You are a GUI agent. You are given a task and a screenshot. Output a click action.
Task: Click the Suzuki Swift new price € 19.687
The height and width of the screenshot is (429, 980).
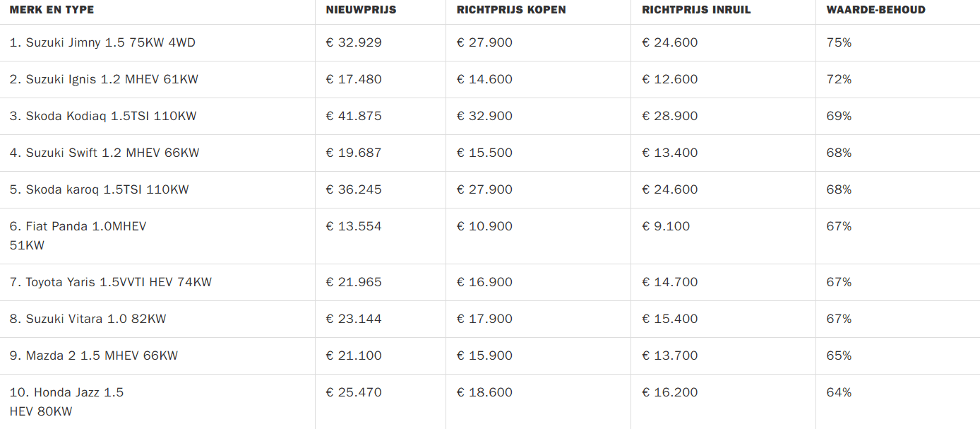(353, 153)
